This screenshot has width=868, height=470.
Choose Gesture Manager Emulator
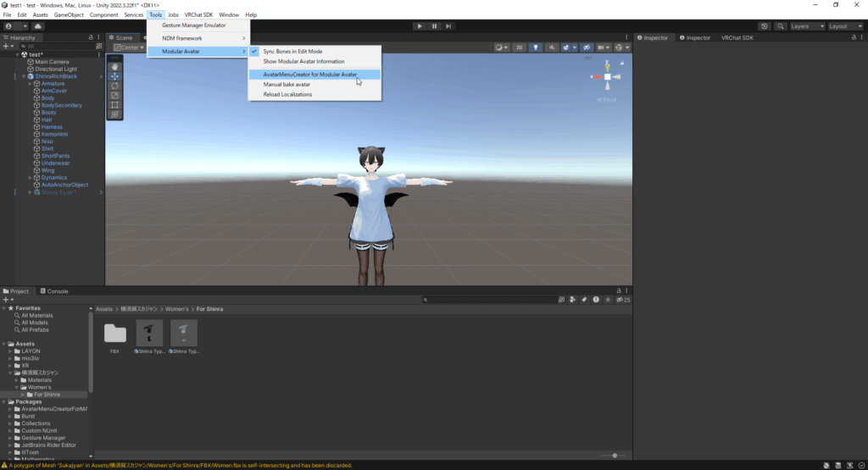point(198,25)
